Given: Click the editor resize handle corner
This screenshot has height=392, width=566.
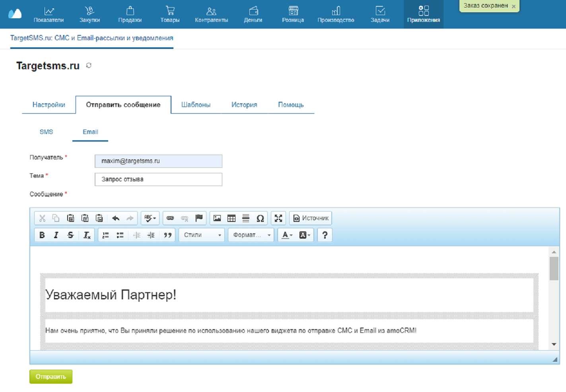Looking at the screenshot, I should [x=555, y=359].
